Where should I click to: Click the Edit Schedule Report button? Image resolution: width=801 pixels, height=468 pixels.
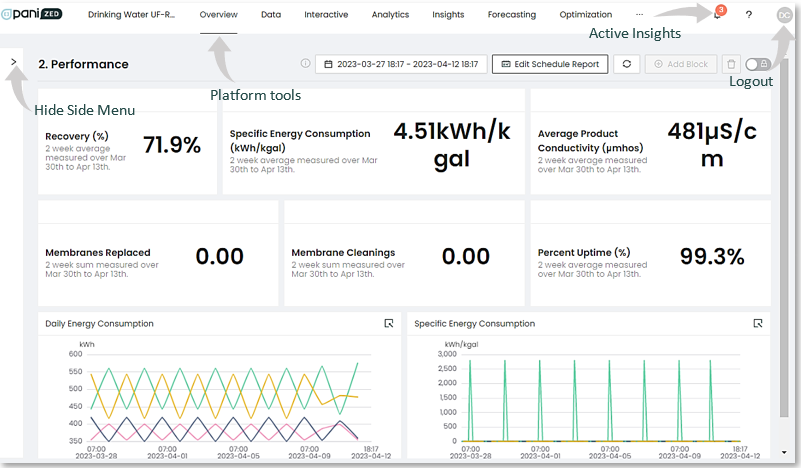550,64
